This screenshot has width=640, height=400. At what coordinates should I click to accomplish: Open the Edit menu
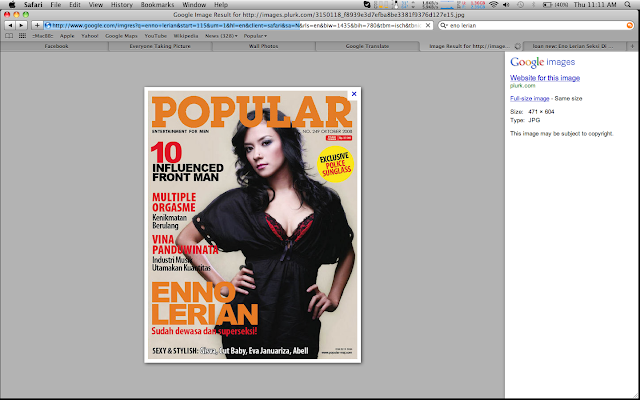click(75, 5)
